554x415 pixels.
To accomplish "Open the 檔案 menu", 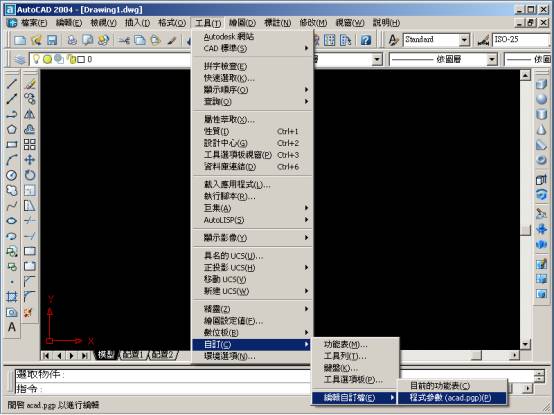I will (34, 23).
